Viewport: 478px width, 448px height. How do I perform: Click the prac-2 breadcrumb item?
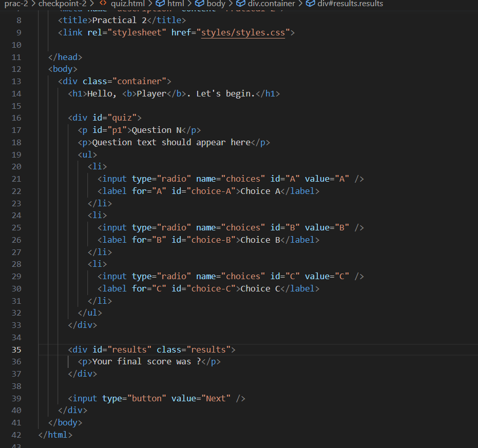(16, 4)
